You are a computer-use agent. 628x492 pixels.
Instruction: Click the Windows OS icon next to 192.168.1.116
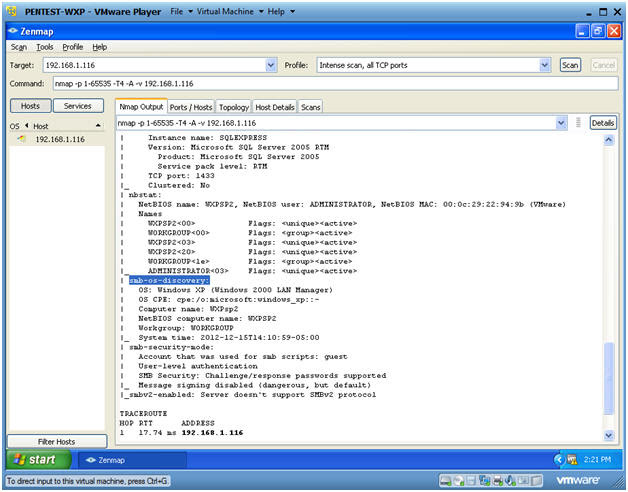[x=21, y=139]
